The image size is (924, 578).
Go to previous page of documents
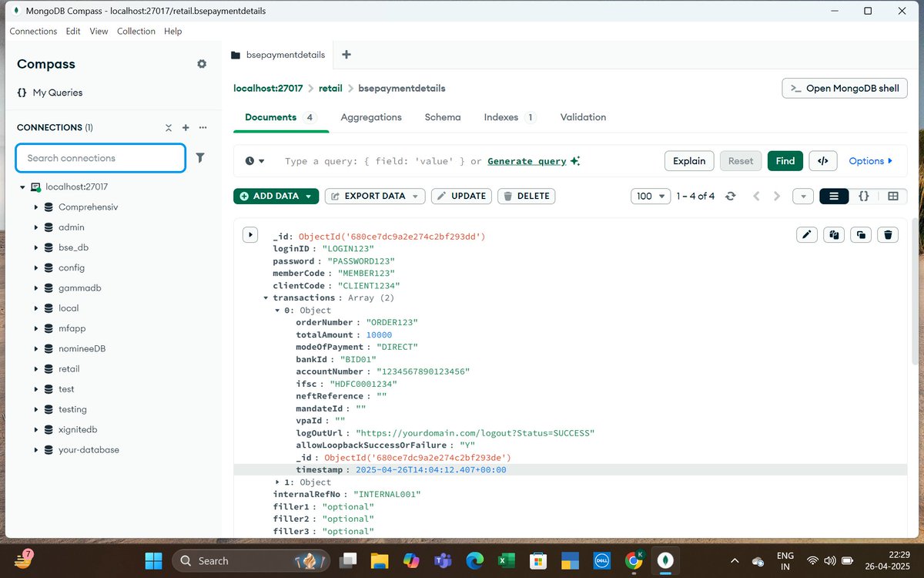pyautogui.click(x=756, y=197)
